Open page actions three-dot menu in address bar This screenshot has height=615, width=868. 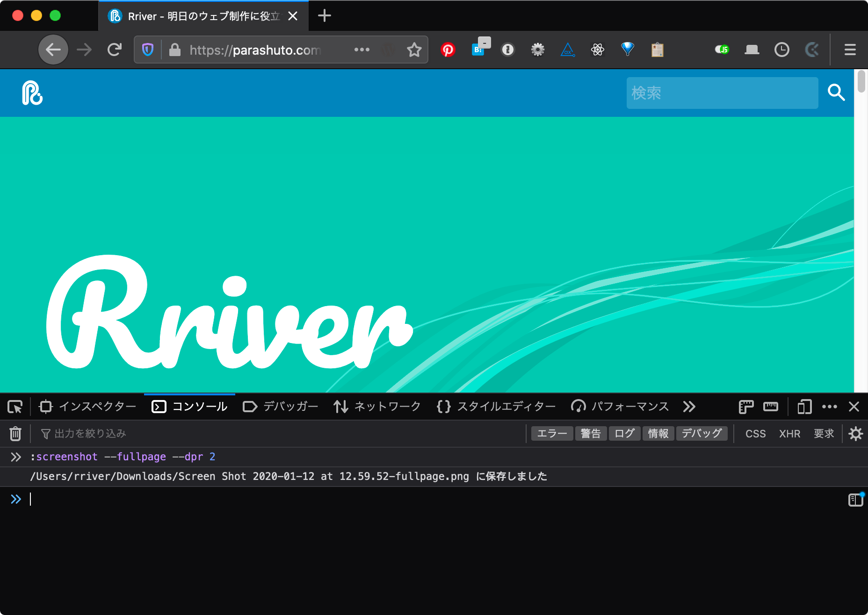point(362,50)
